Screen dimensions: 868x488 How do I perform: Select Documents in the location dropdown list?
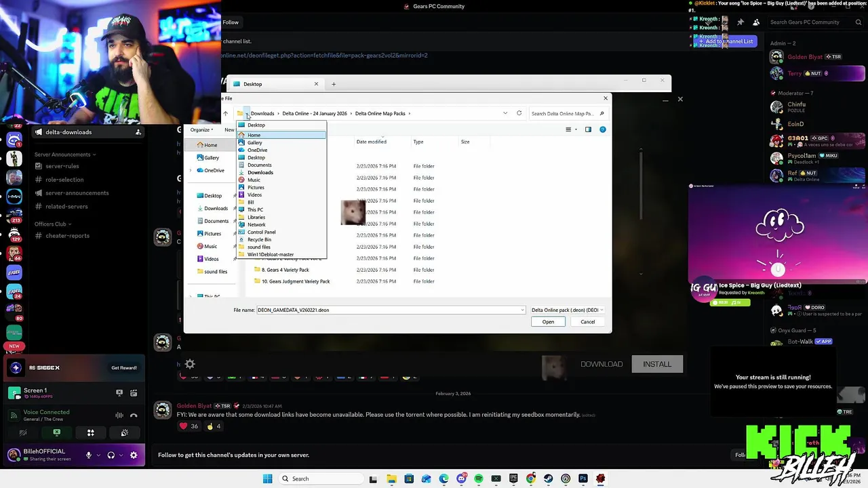tap(281, 165)
